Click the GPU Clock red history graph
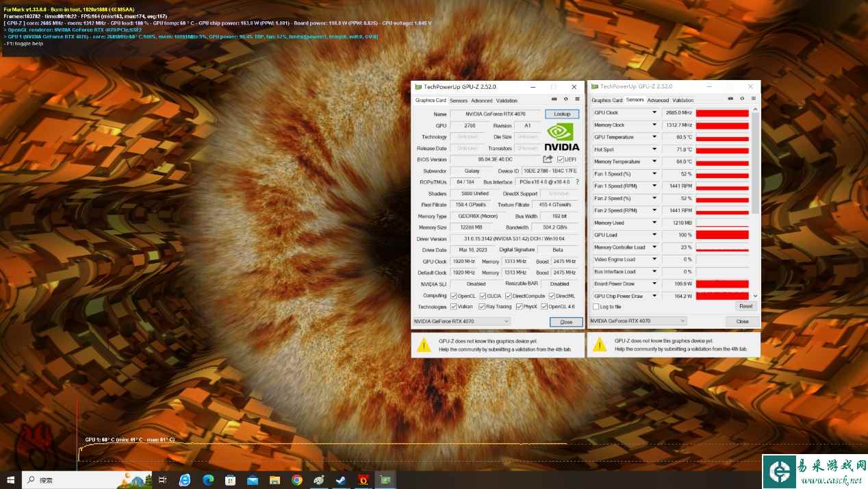This screenshot has width=868, height=489. pos(722,113)
